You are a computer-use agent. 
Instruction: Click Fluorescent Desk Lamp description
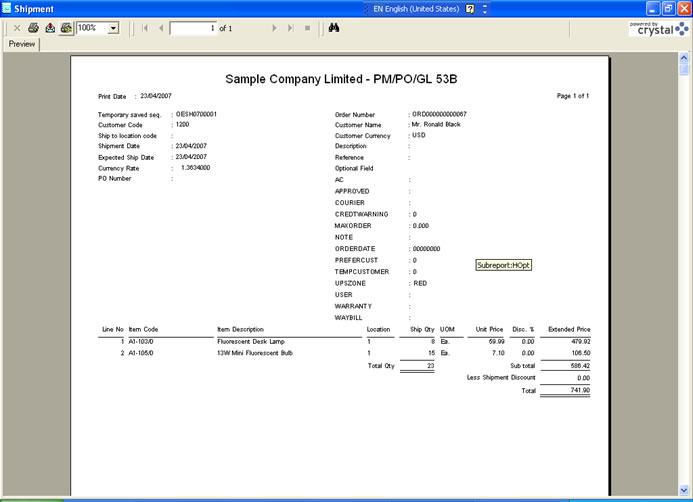pyautogui.click(x=251, y=342)
